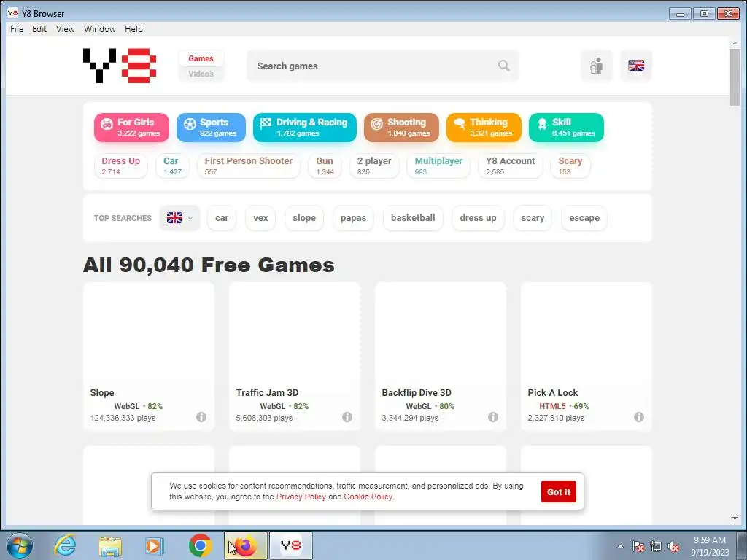Screen dimensions: 747x560
Task: Open the Pick A Lock title
Action: pos(553,392)
